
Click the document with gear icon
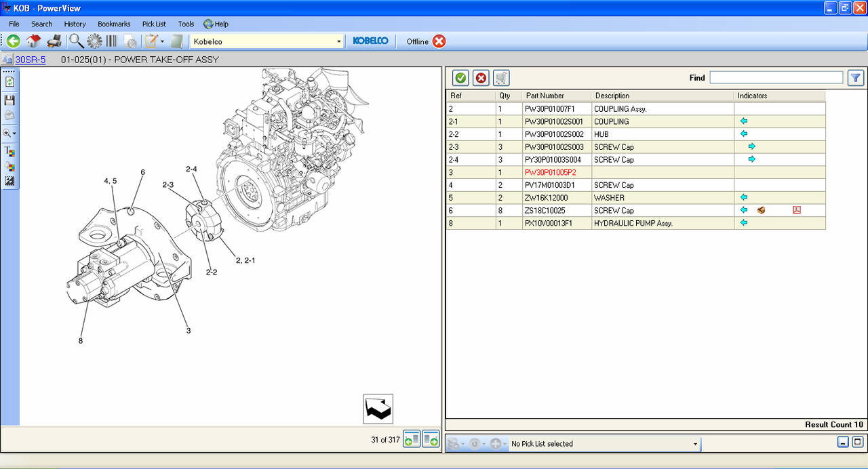point(130,42)
